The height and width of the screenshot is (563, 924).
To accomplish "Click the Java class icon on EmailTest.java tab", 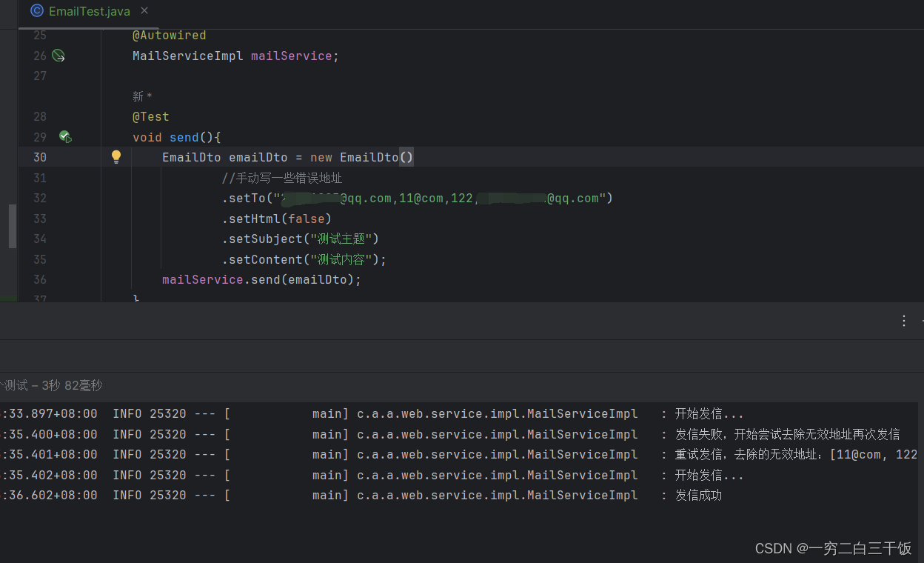I will 37,11.
